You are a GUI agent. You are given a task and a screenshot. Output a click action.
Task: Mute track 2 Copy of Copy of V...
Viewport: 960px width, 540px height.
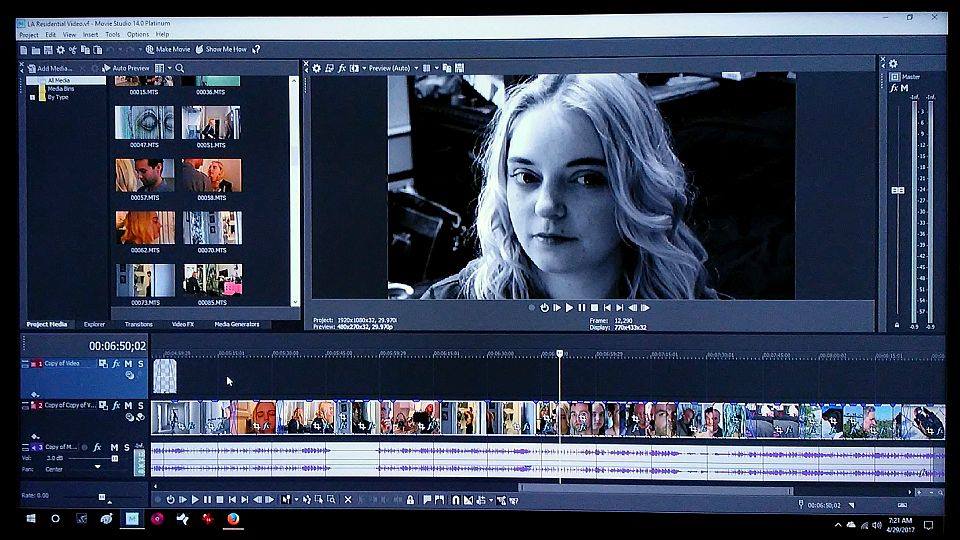pyautogui.click(x=129, y=405)
